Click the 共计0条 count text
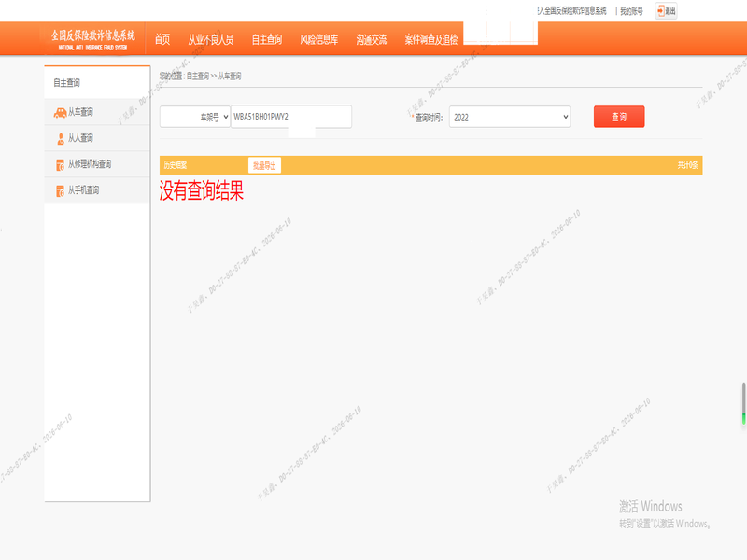 click(x=687, y=165)
